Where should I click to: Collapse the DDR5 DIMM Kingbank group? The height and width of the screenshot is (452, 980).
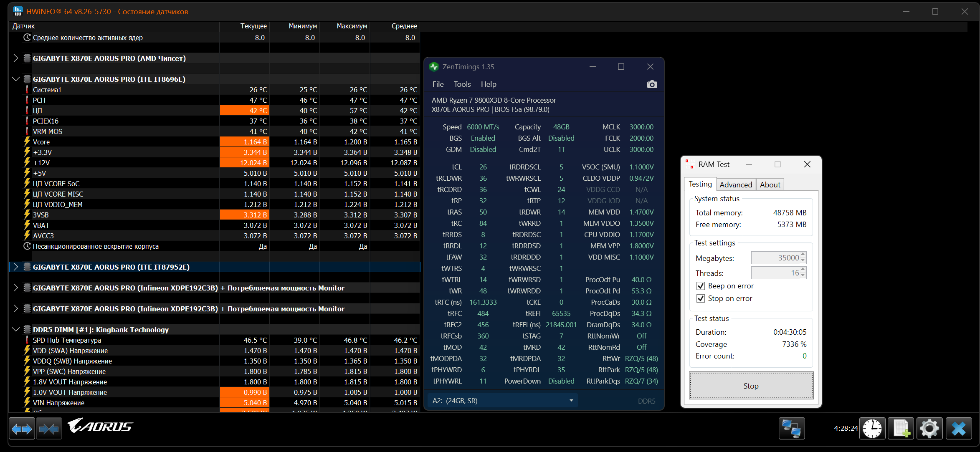tap(16, 330)
